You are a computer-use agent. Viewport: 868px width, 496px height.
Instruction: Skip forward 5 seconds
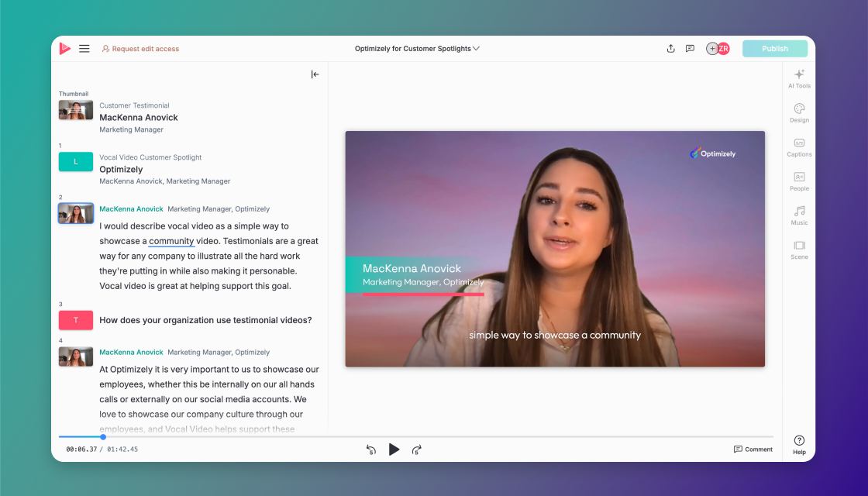(x=417, y=449)
